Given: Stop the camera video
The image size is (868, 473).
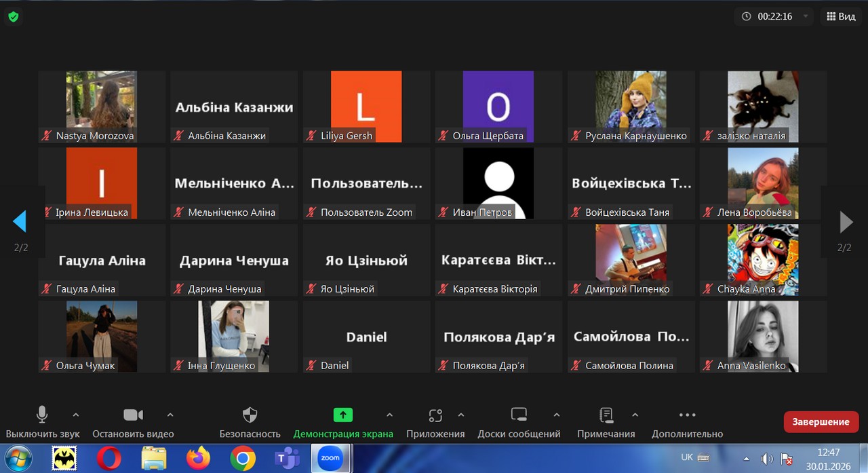Looking at the screenshot, I should [x=133, y=415].
